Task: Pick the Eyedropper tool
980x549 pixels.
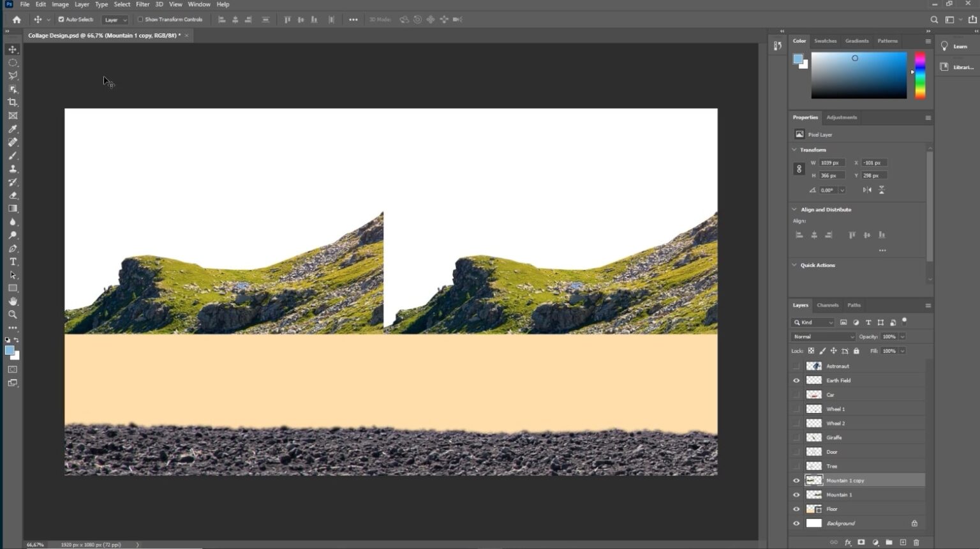Action: tap(13, 128)
